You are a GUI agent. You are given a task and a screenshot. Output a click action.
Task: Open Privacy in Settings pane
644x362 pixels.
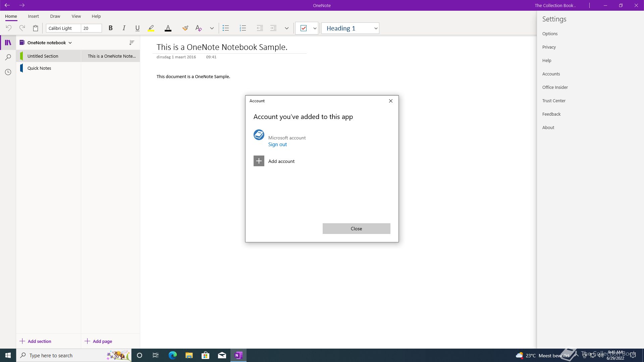(x=549, y=47)
